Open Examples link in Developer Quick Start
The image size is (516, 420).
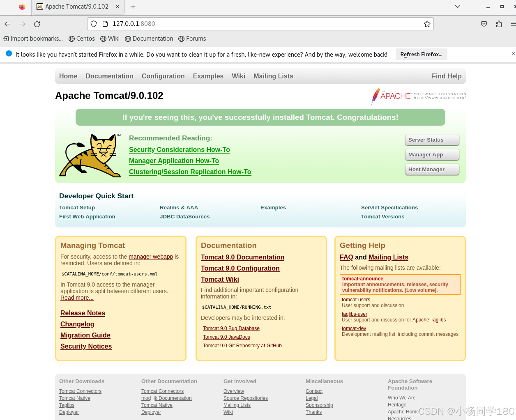click(273, 208)
